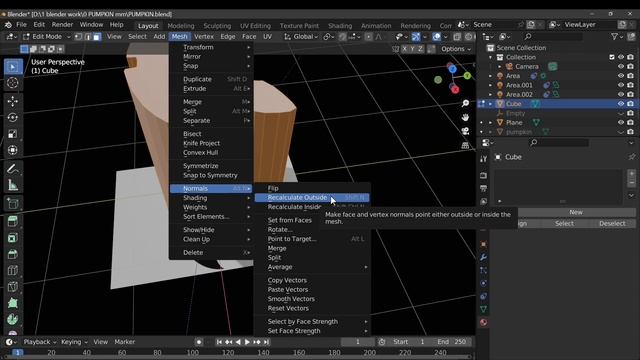Expand the Camera tree item

500,67
